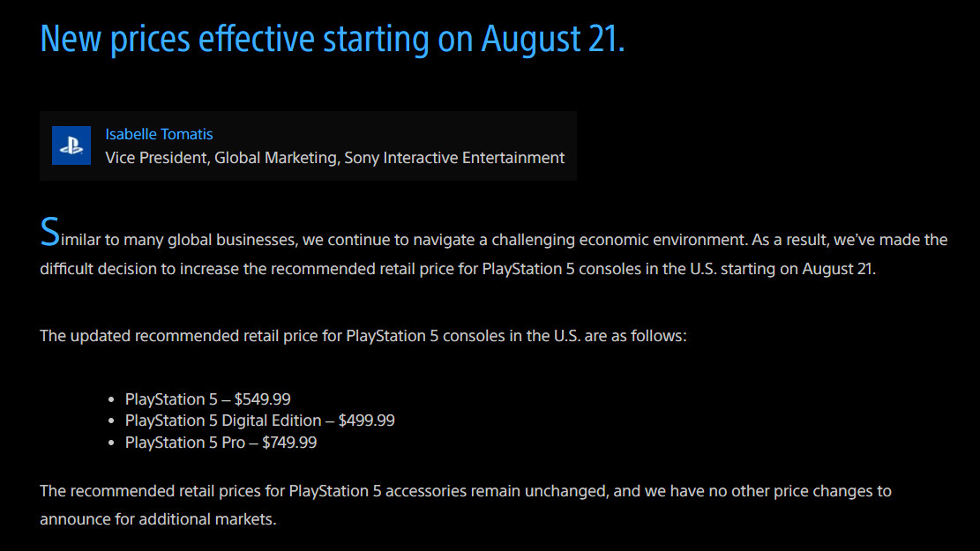
Task: Click the PlayStation logo avatar icon
Action: click(x=71, y=145)
